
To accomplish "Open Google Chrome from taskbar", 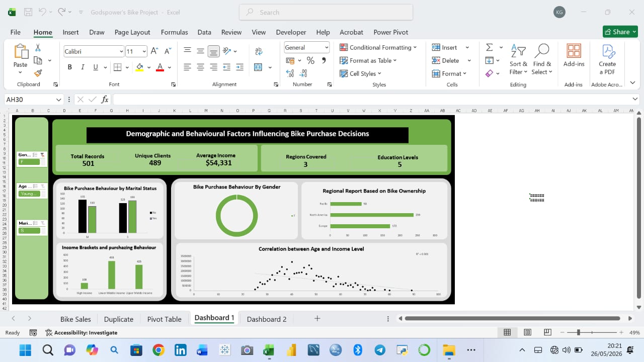I will tap(158, 350).
